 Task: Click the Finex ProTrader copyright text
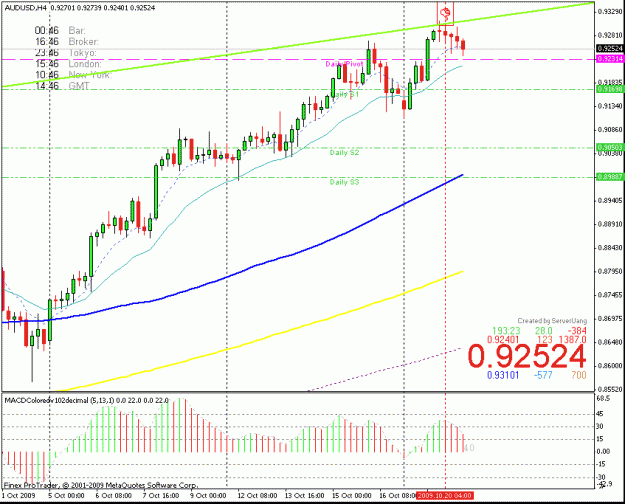(x=100, y=485)
